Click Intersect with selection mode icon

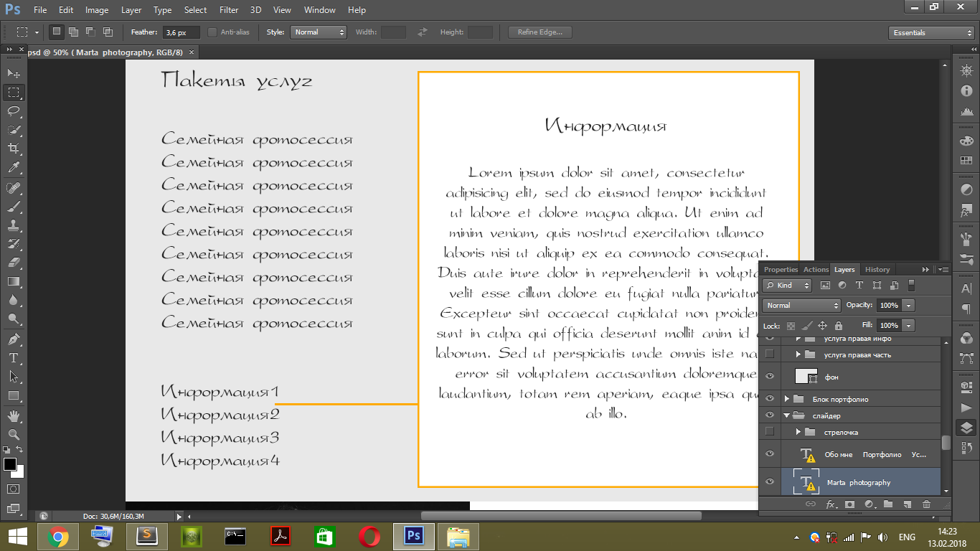(108, 32)
